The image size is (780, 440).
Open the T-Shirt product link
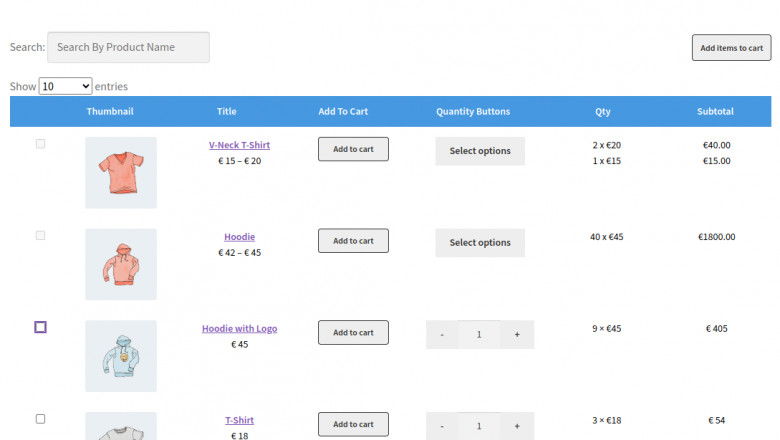pos(239,420)
